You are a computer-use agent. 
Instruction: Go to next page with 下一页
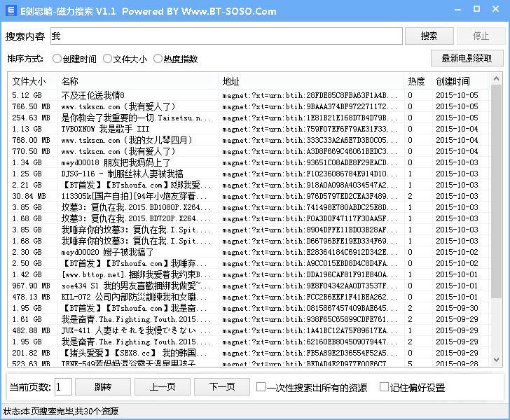(x=222, y=387)
